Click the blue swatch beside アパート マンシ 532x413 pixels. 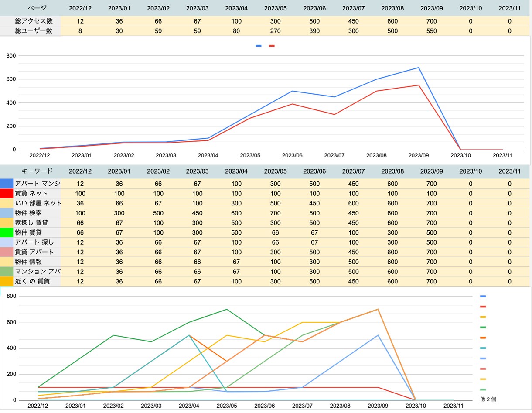[7, 184]
